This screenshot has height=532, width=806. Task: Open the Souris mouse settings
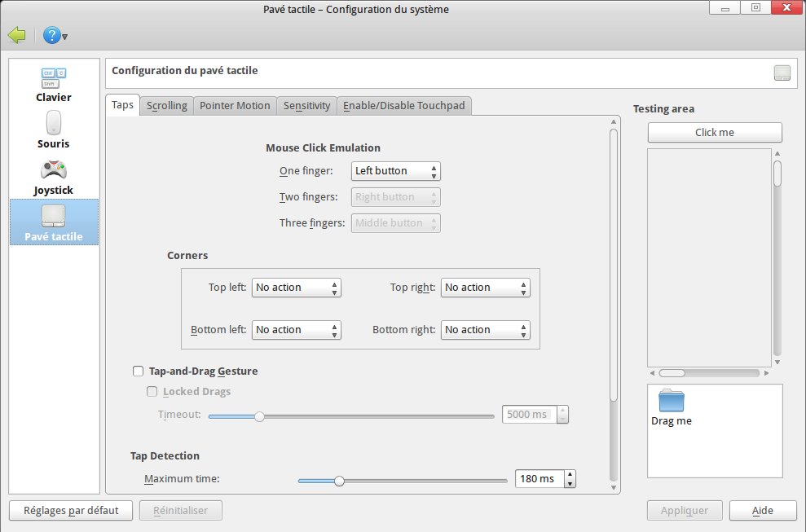(53, 124)
